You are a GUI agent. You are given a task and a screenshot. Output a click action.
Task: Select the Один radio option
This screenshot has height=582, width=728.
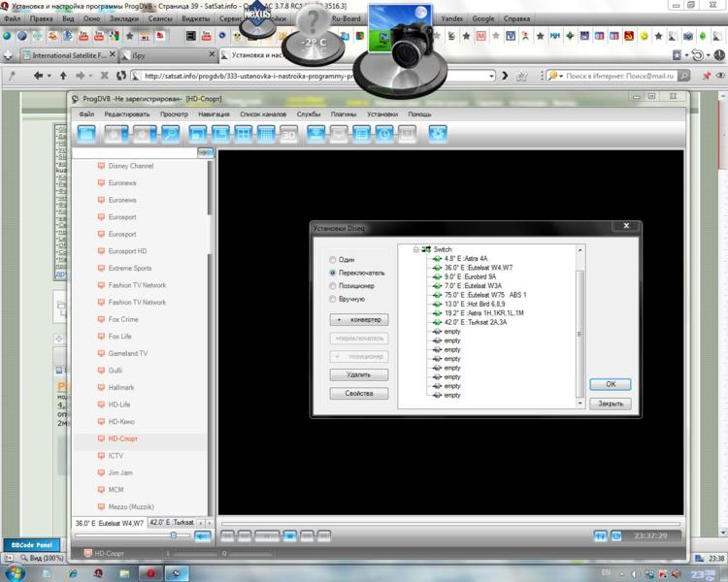pos(334,260)
